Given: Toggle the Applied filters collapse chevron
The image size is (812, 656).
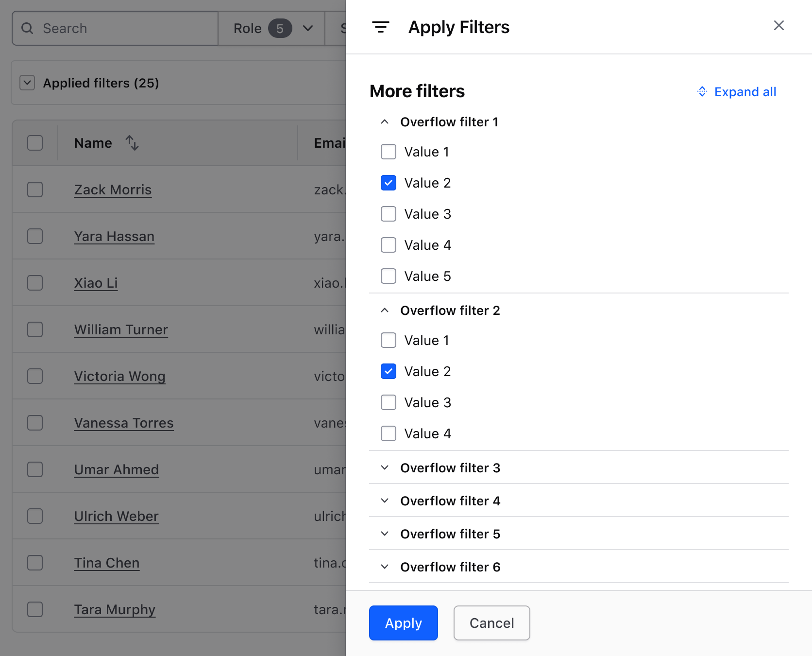Looking at the screenshot, I should click(x=27, y=83).
